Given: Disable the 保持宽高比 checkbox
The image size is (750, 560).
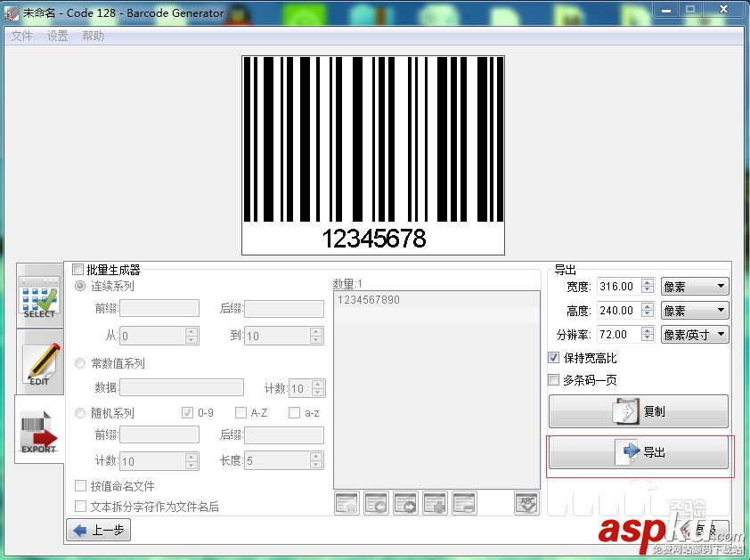Looking at the screenshot, I should point(554,359).
